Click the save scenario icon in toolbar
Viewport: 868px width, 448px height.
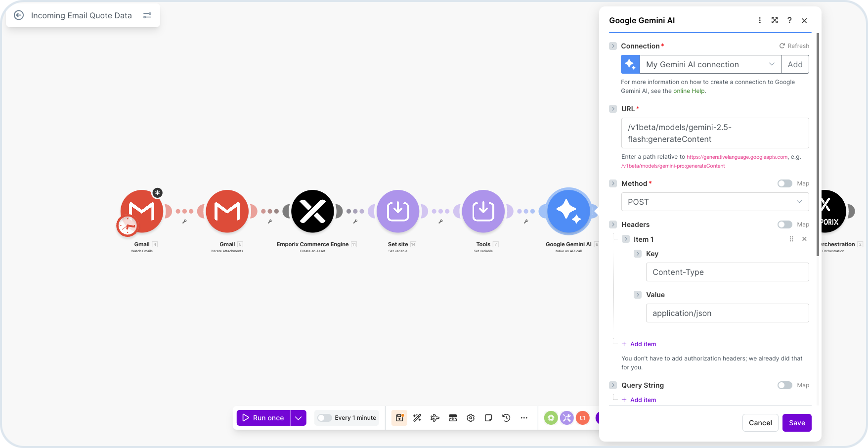point(399,418)
